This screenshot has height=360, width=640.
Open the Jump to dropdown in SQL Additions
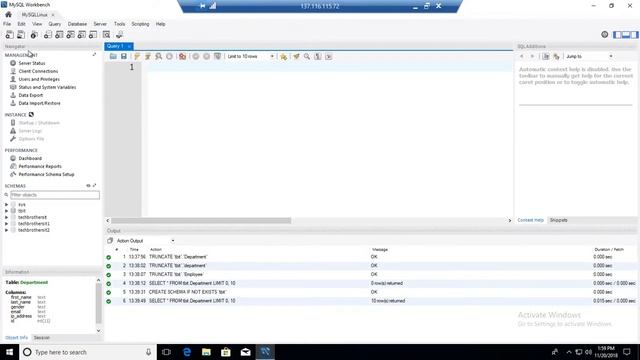pyautogui.click(x=589, y=56)
